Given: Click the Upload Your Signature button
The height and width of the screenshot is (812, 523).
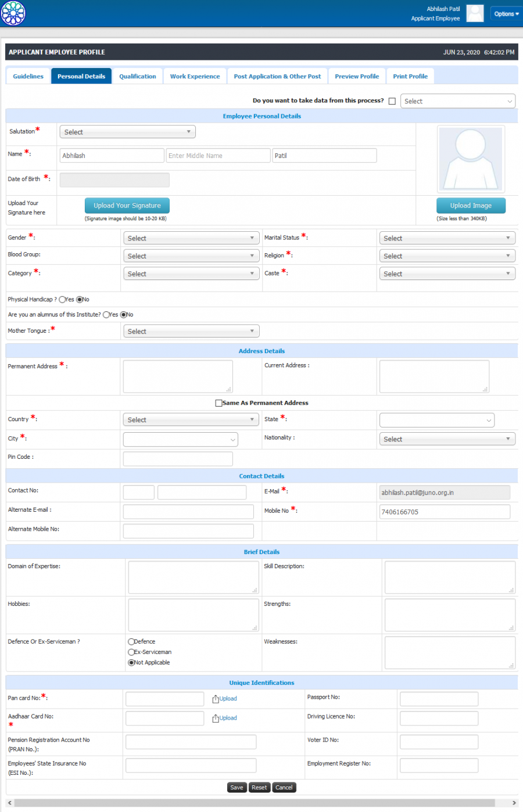Looking at the screenshot, I should [127, 206].
